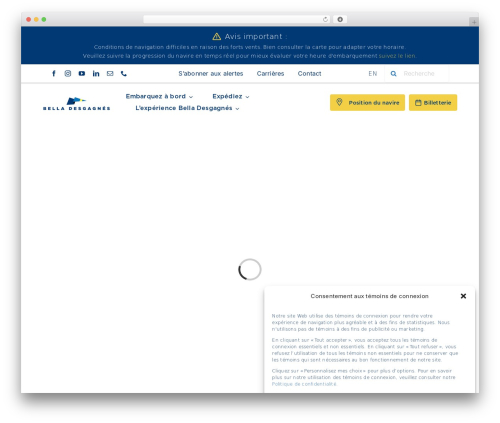
Task: Click the Bella Desgagnés logo
Action: pyautogui.click(x=77, y=104)
